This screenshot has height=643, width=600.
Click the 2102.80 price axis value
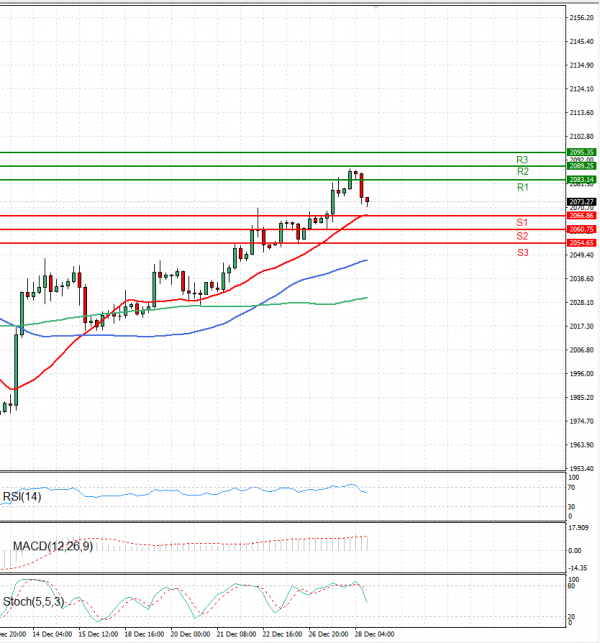coord(582,136)
